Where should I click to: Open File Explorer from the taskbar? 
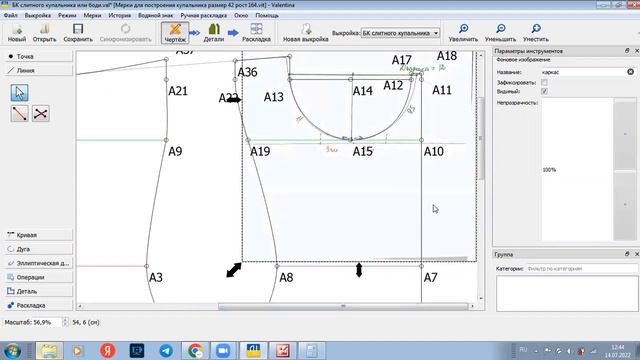tap(49, 351)
